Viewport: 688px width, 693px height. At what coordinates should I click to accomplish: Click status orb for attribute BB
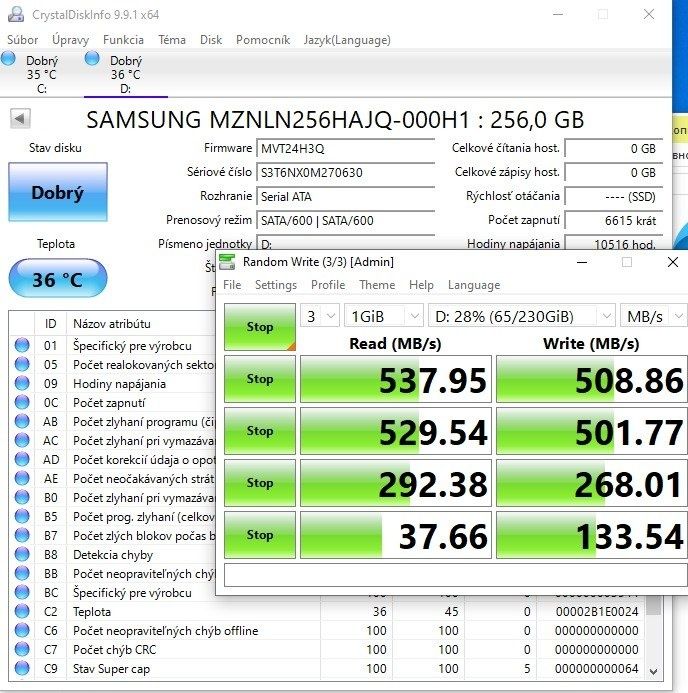[x=22, y=573]
